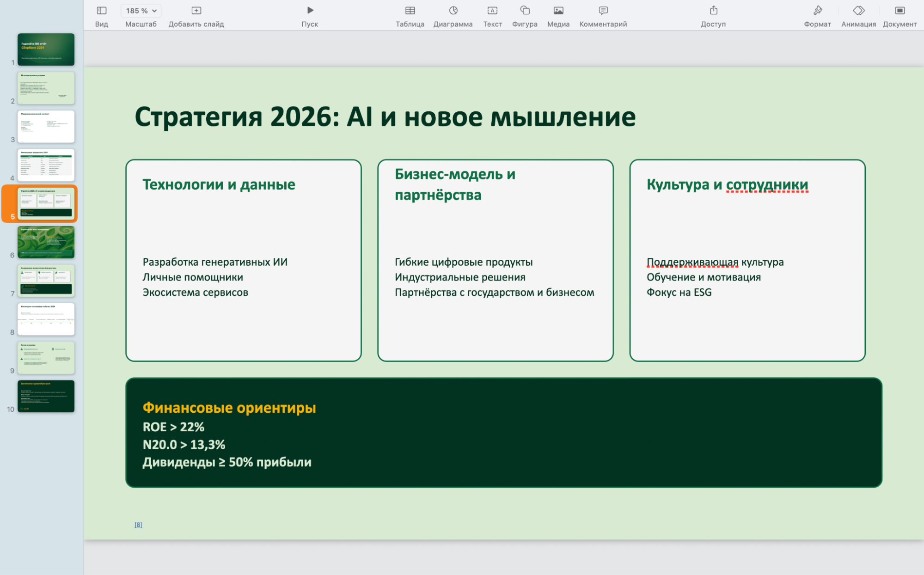Expand the Добавить слайд slide picker
Screen dimensions: 924x575
[196, 10]
